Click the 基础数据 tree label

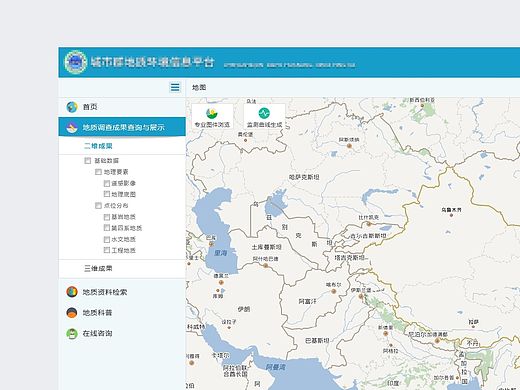pyautogui.click(x=107, y=161)
